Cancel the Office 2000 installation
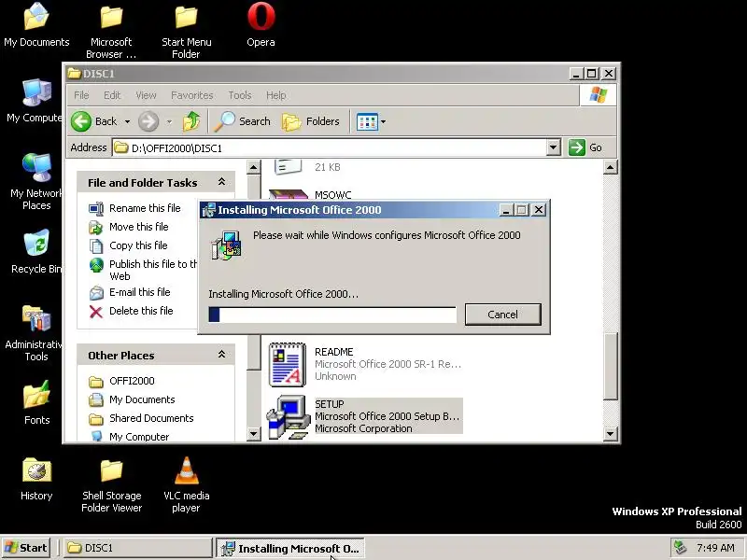The height and width of the screenshot is (560, 747). [502, 315]
